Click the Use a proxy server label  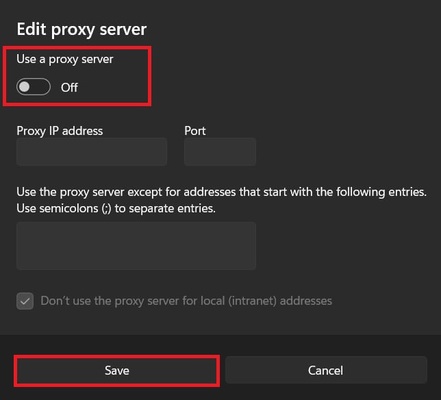click(x=65, y=59)
